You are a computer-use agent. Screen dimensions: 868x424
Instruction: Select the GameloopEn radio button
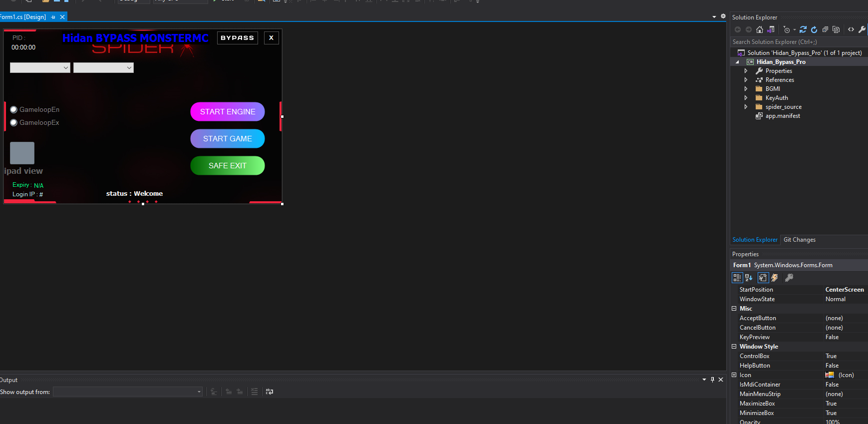coord(14,110)
